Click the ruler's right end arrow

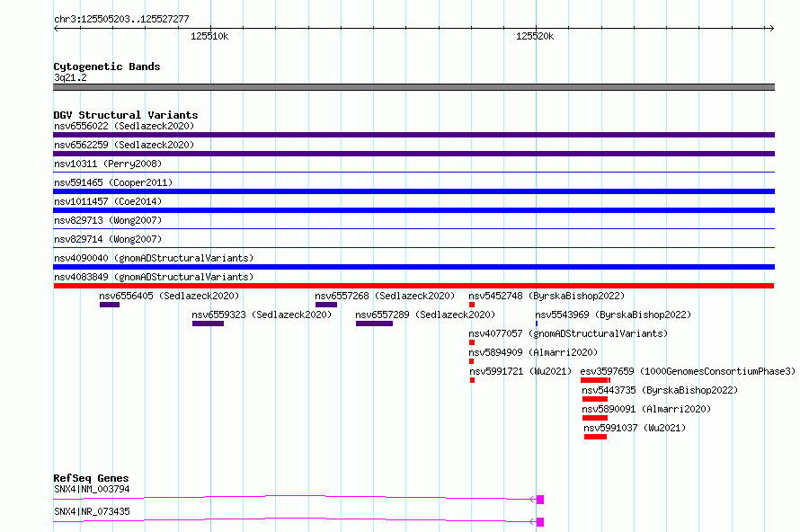point(771,28)
